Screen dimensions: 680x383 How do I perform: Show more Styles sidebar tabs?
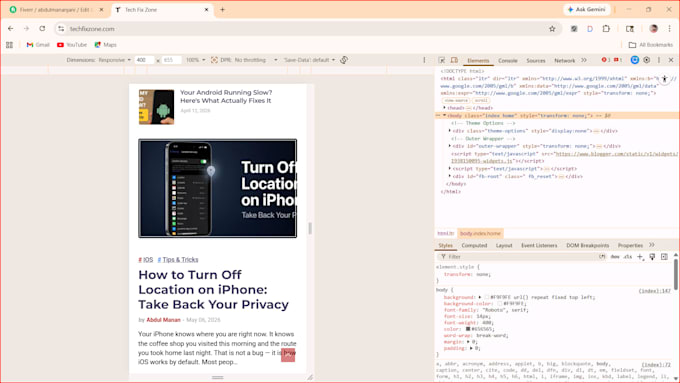coord(651,245)
